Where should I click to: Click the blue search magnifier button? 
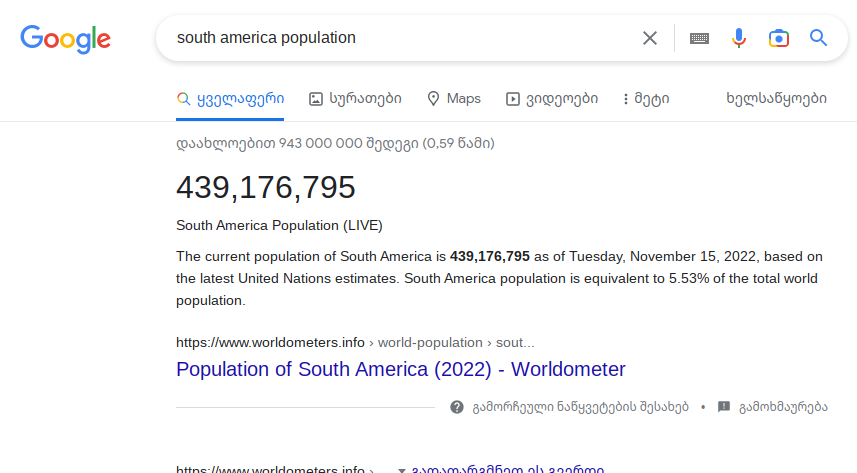click(818, 38)
